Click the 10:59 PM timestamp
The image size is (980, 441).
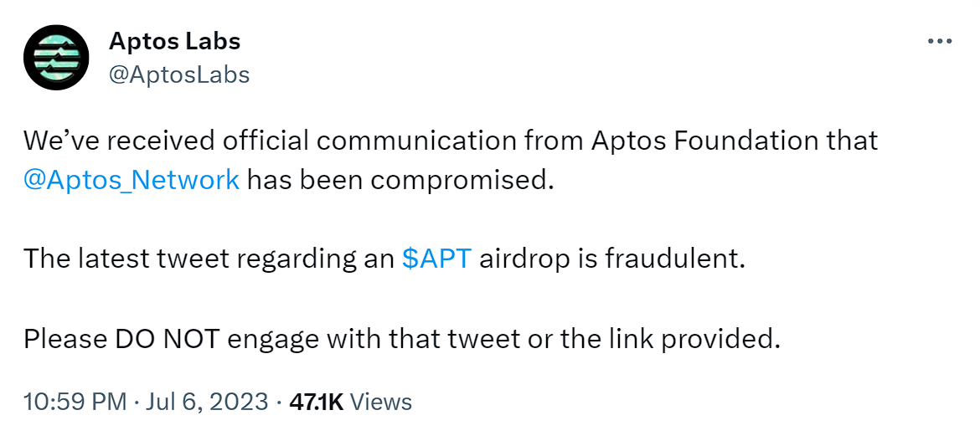coord(75,402)
